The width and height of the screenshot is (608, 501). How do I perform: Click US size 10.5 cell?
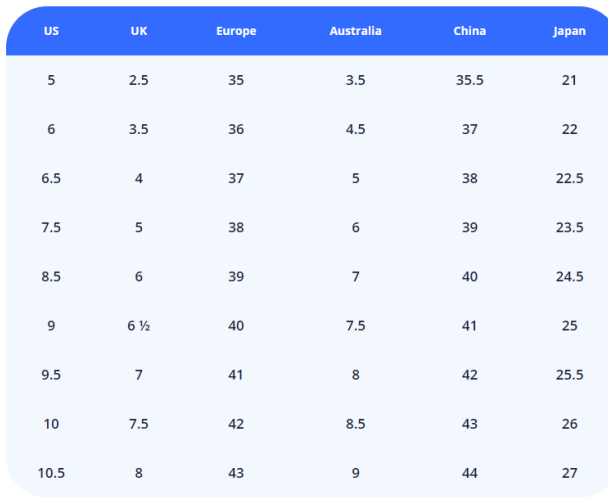pos(51,473)
